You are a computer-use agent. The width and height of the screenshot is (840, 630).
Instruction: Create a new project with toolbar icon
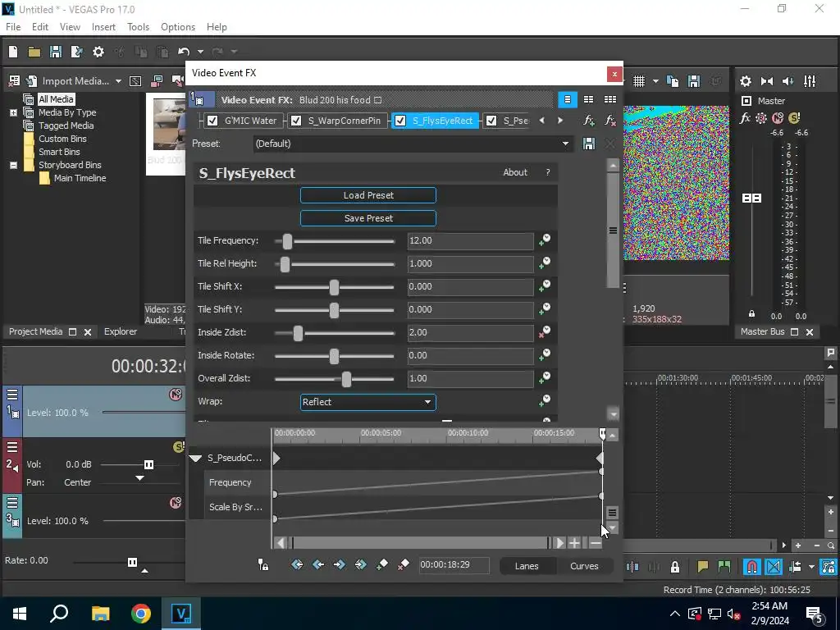13,52
